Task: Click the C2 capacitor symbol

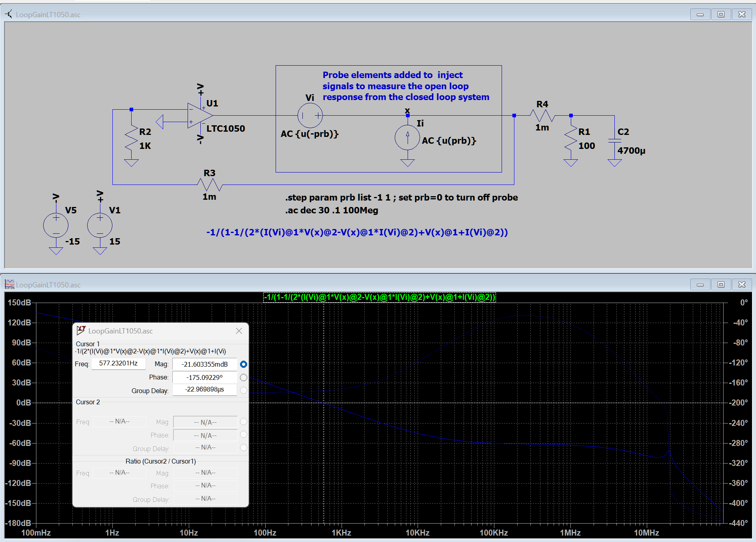Action: tap(615, 141)
